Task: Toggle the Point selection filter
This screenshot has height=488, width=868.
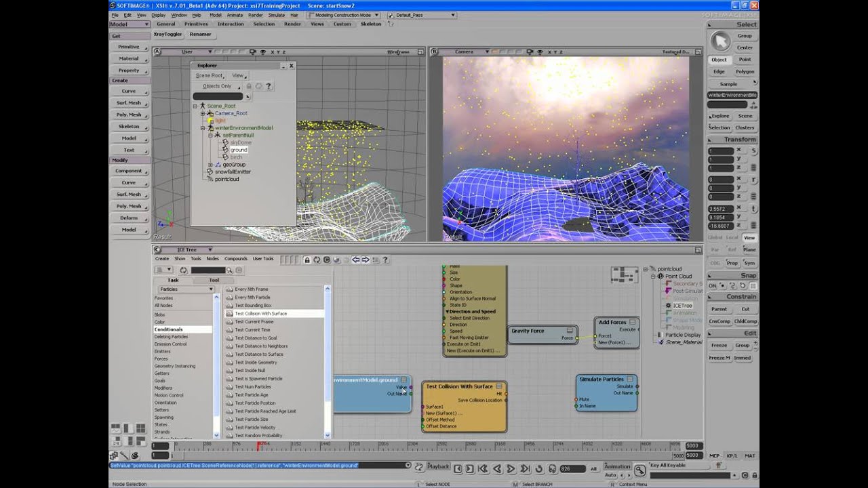Action: (x=745, y=60)
